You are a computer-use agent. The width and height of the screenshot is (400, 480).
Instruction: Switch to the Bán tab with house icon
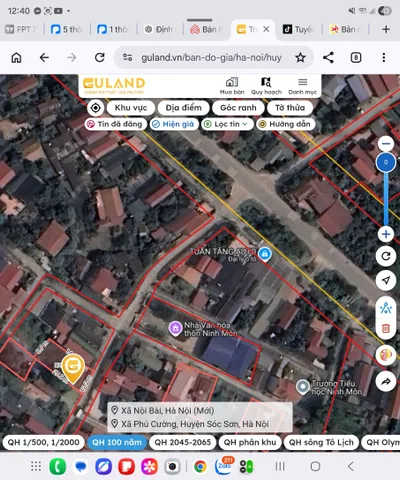[206, 29]
